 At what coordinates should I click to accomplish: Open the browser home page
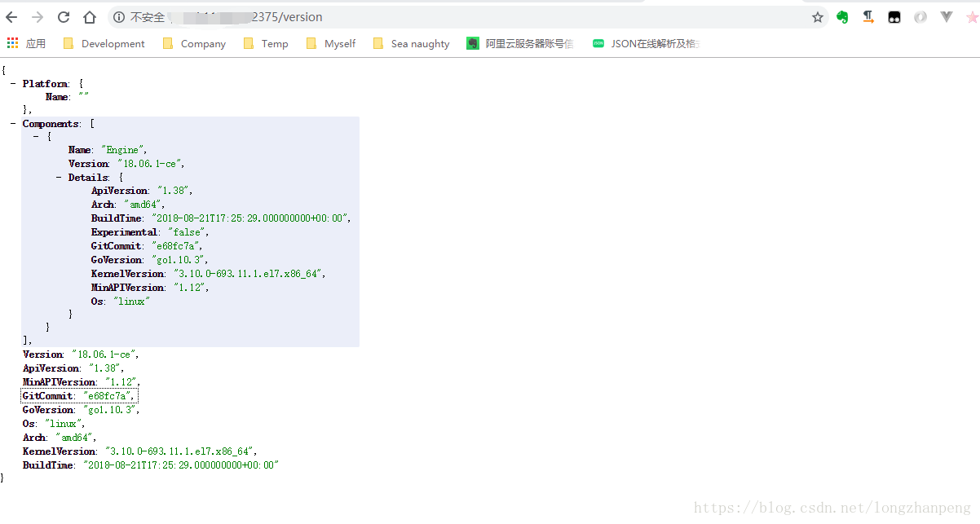90,17
